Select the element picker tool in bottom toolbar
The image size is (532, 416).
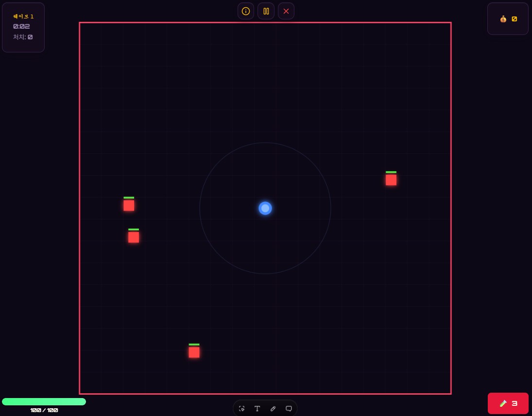tap(241, 409)
